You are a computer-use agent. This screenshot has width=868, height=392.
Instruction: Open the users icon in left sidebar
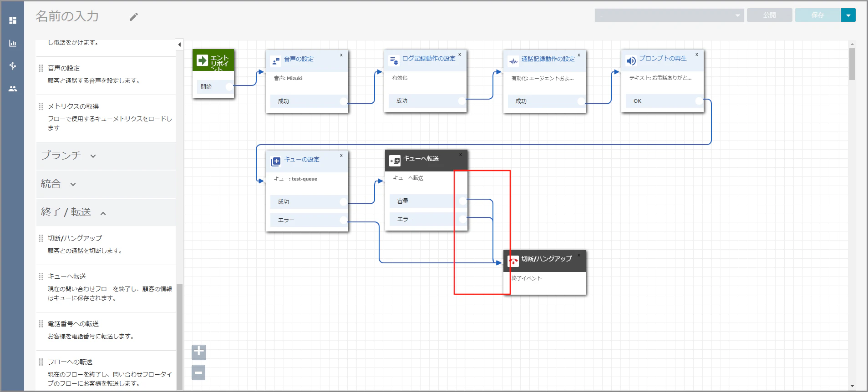[x=13, y=89]
